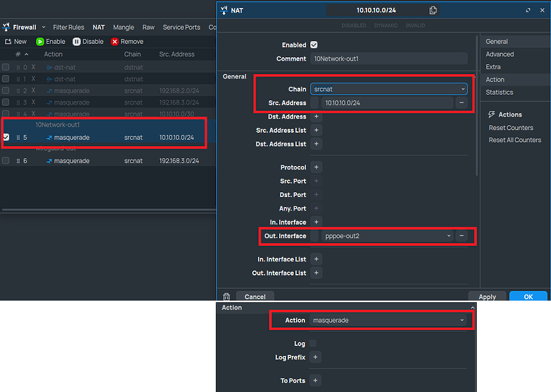Collapse the Action section chevron
Screen dimensions: 551x392
473,308
